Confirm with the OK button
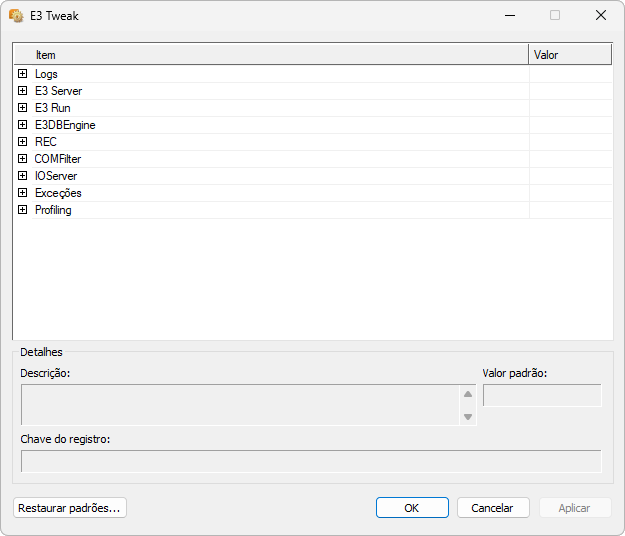 click(412, 508)
